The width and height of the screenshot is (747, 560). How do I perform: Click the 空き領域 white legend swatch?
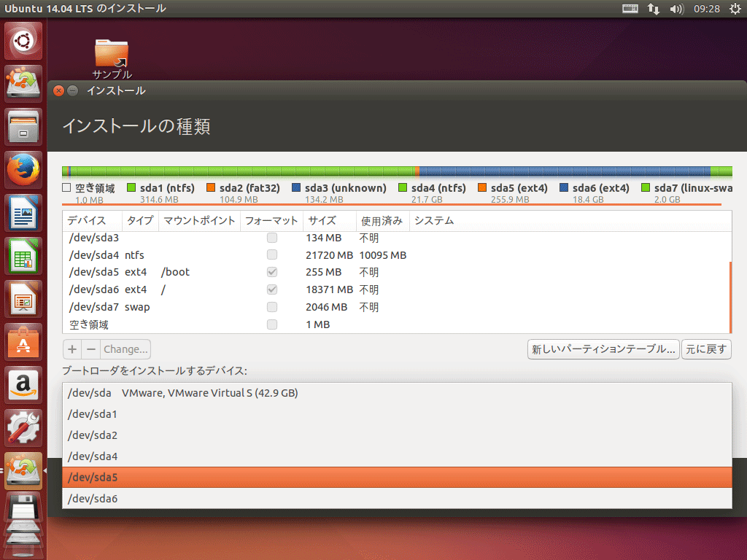(66, 187)
